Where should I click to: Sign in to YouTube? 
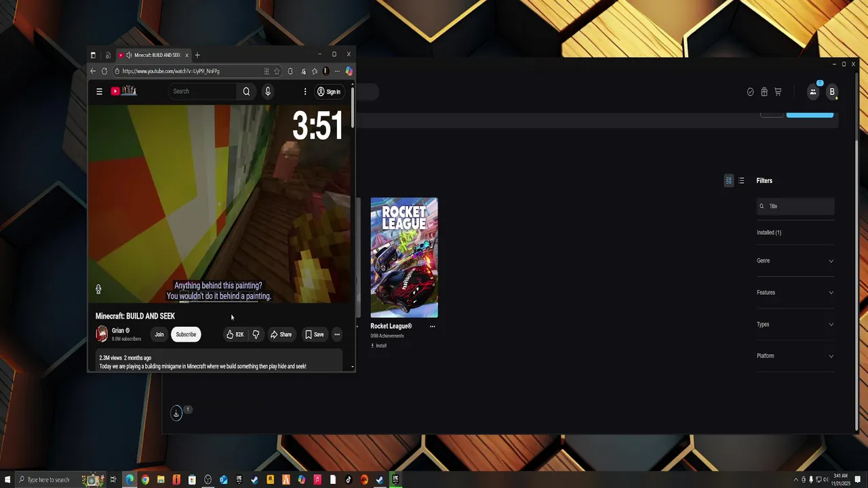[x=329, y=91]
